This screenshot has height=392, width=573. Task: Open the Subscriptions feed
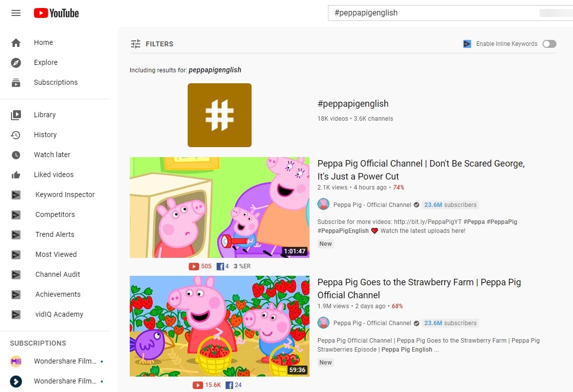tap(55, 82)
